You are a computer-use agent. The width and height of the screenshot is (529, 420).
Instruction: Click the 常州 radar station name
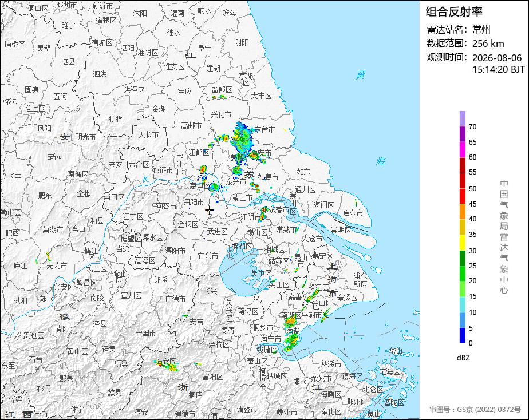click(481, 30)
